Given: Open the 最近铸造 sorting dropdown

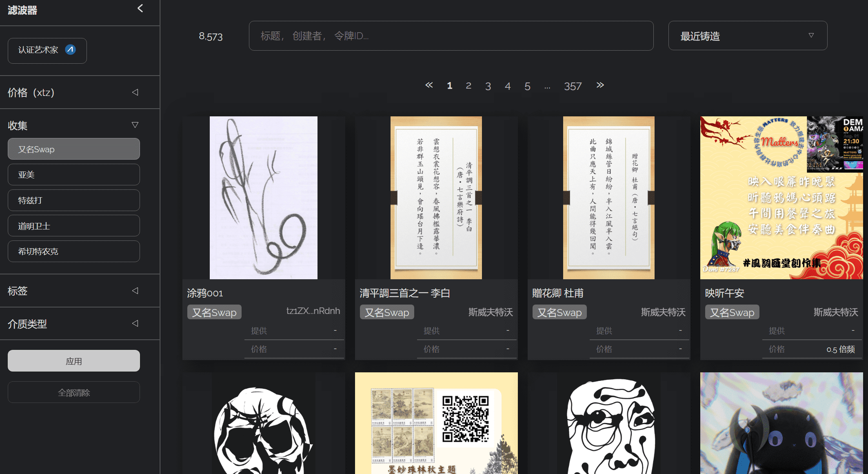Looking at the screenshot, I should pyautogui.click(x=747, y=36).
